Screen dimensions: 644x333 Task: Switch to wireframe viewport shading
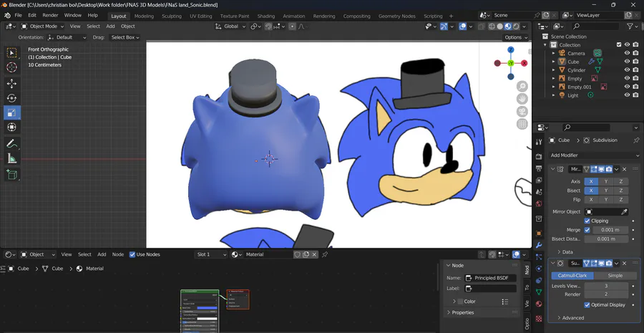coord(492,26)
